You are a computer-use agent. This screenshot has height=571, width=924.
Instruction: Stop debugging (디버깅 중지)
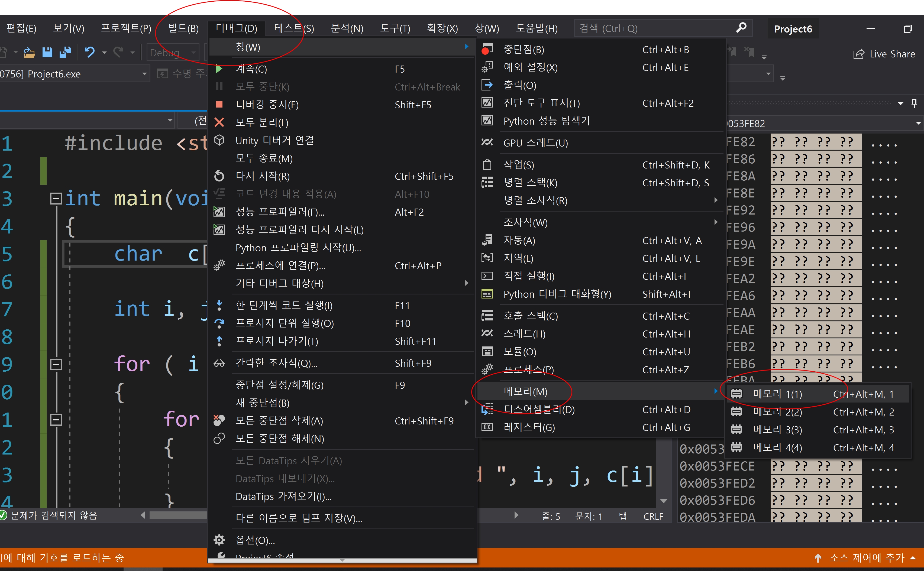coord(342,105)
